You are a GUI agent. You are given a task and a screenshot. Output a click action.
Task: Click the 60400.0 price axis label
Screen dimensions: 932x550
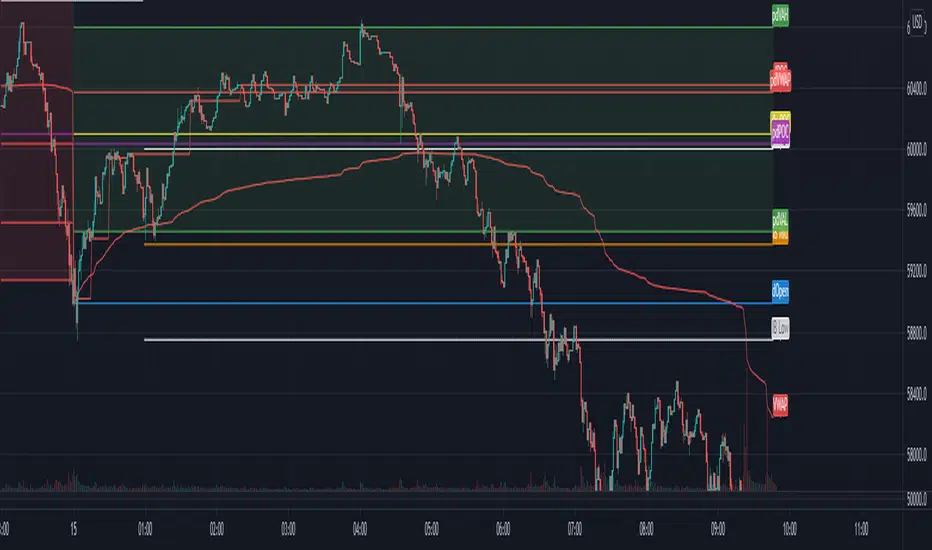coord(917,89)
